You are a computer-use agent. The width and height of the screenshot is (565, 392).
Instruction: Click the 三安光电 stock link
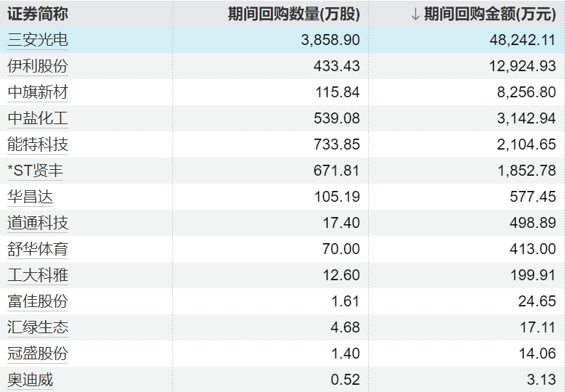(x=38, y=40)
